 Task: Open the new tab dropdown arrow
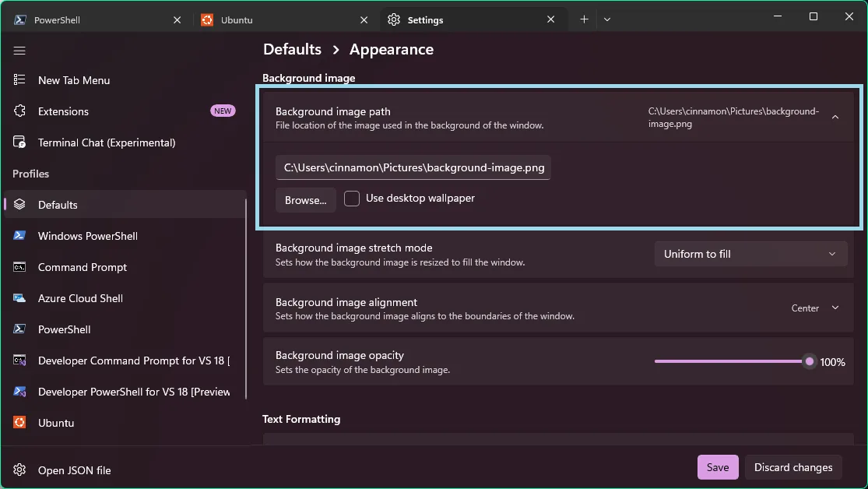pyautogui.click(x=607, y=19)
